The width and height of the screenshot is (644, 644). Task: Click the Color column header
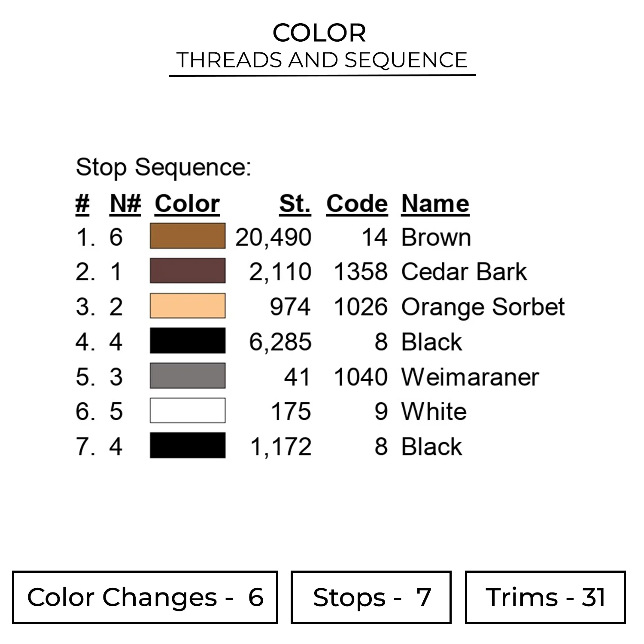tap(187, 204)
